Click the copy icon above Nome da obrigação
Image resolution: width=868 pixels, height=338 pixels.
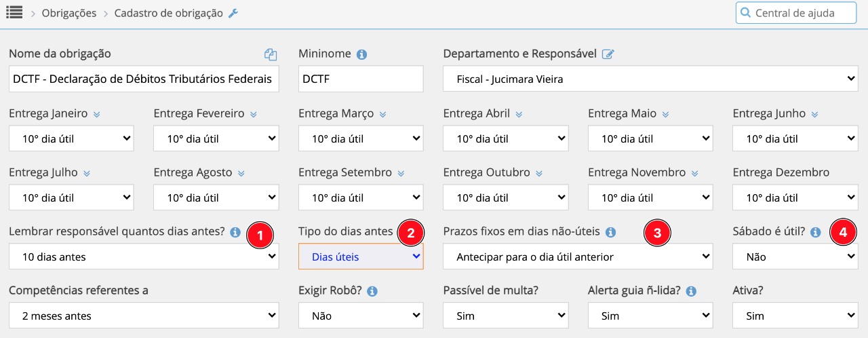[x=271, y=54]
